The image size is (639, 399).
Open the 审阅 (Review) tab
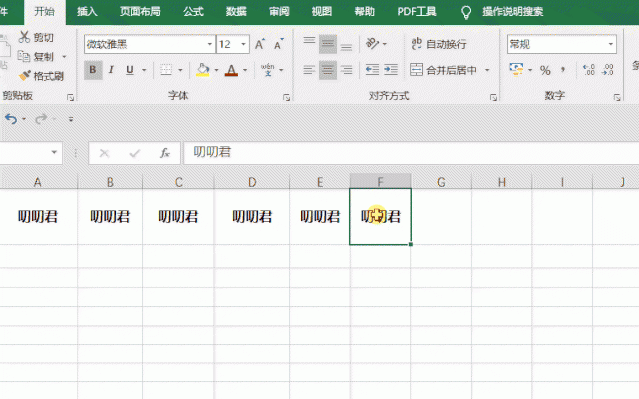pos(279,12)
